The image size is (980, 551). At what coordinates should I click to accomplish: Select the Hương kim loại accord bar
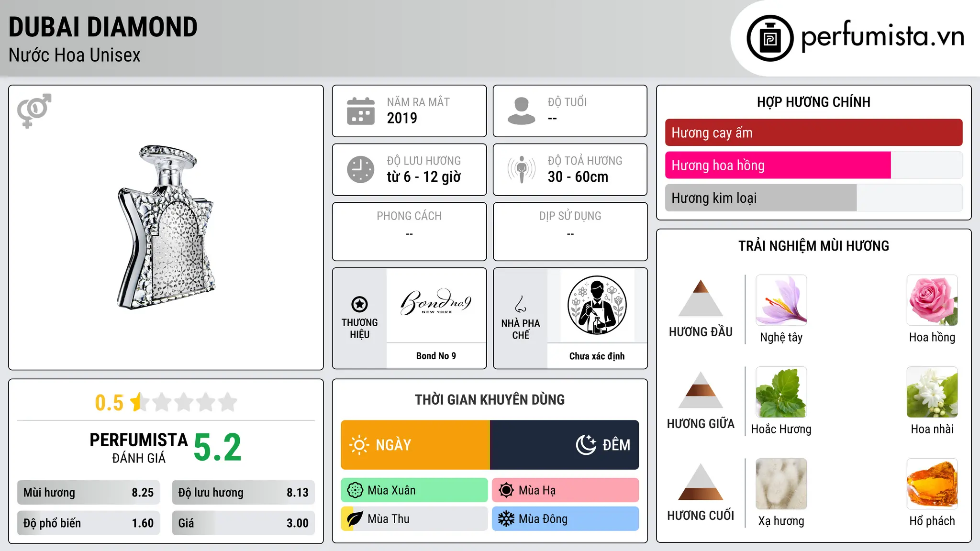tap(813, 198)
